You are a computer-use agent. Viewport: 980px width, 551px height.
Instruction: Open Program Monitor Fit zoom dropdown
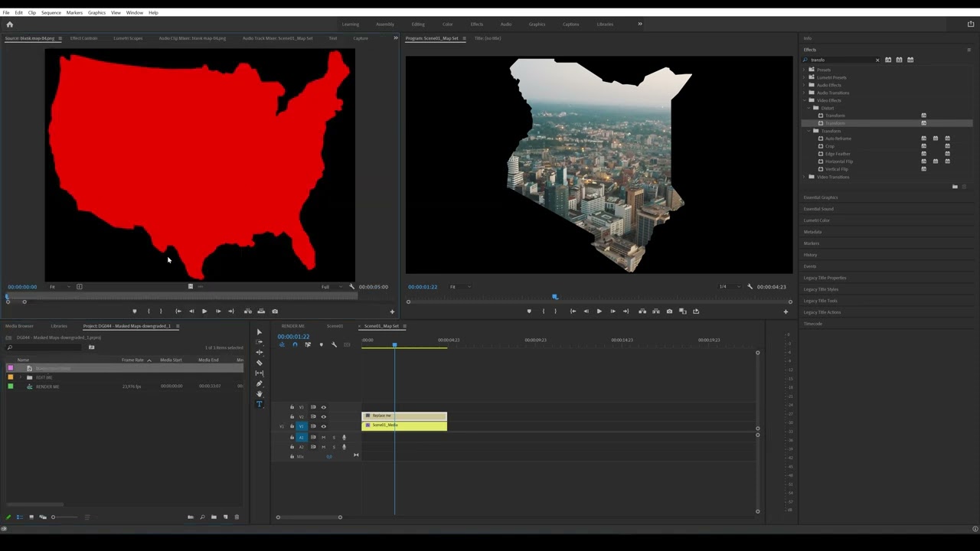(459, 287)
